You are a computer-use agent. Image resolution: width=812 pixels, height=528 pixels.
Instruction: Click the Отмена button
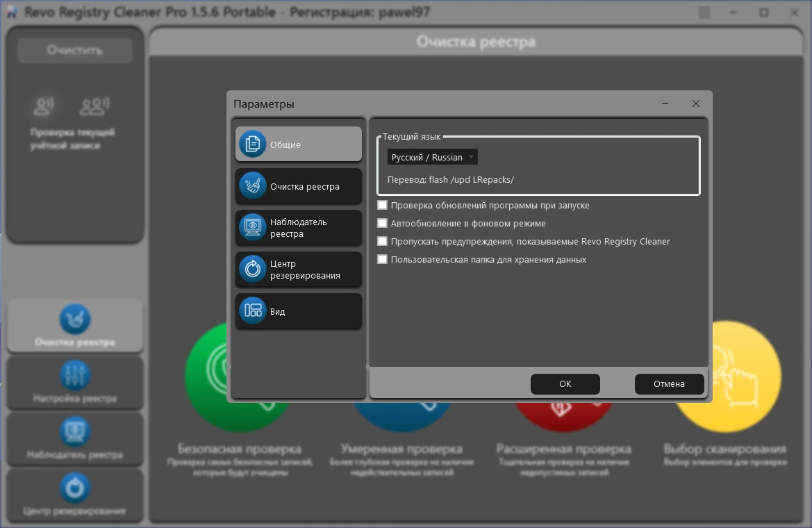(669, 384)
